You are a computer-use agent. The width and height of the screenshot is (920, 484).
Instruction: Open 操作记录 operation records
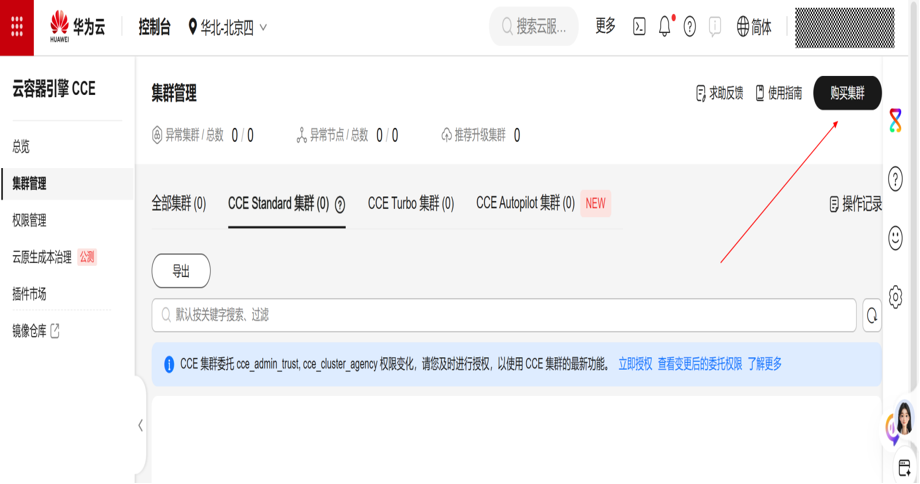pos(855,204)
